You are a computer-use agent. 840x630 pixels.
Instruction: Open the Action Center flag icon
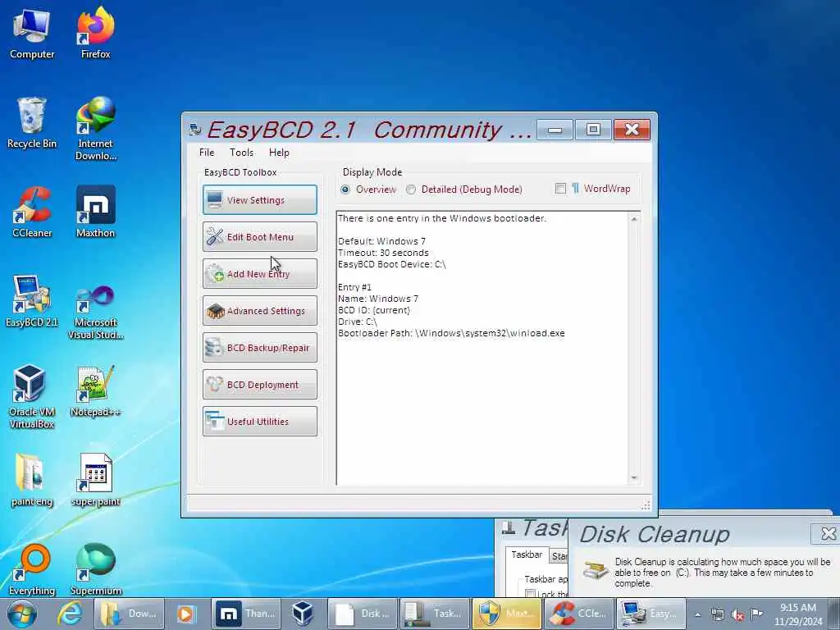click(756, 614)
